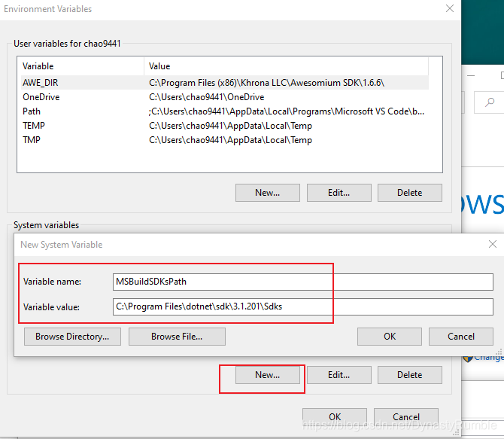Sort by the Variable column header
The height and width of the screenshot is (439, 504).
point(80,66)
